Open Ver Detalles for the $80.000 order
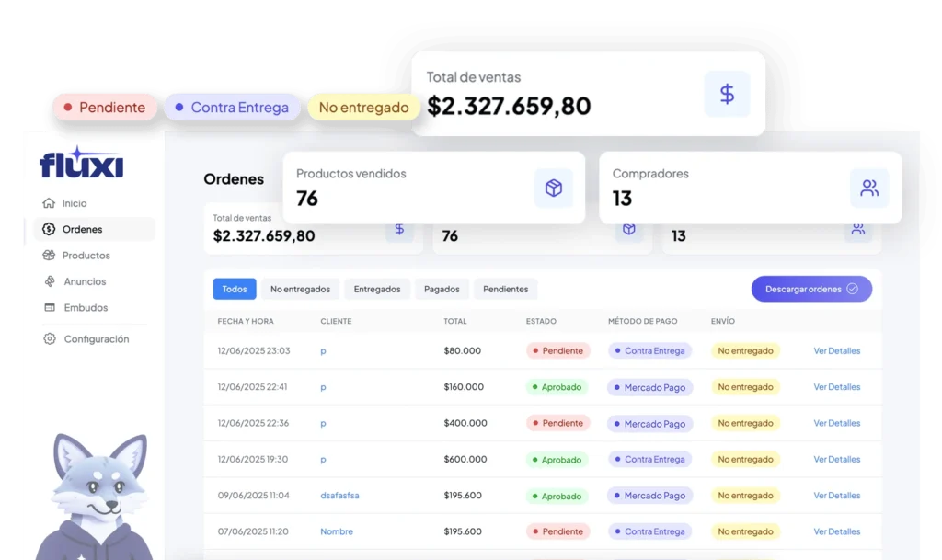The height and width of the screenshot is (560, 942). (x=836, y=350)
